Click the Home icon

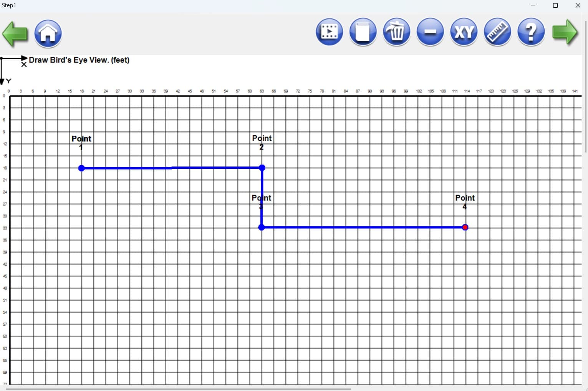pos(48,34)
